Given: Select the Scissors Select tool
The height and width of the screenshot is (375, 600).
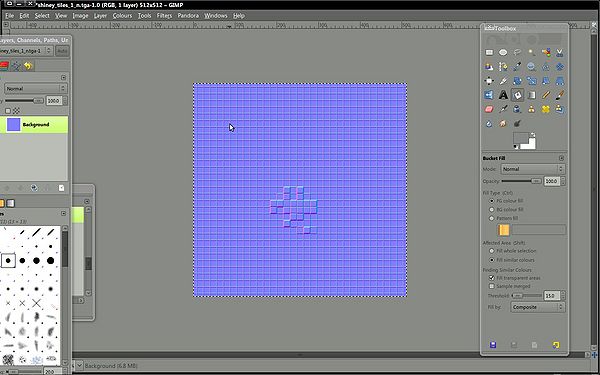Looking at the screenshot, I should coord(560,52).
